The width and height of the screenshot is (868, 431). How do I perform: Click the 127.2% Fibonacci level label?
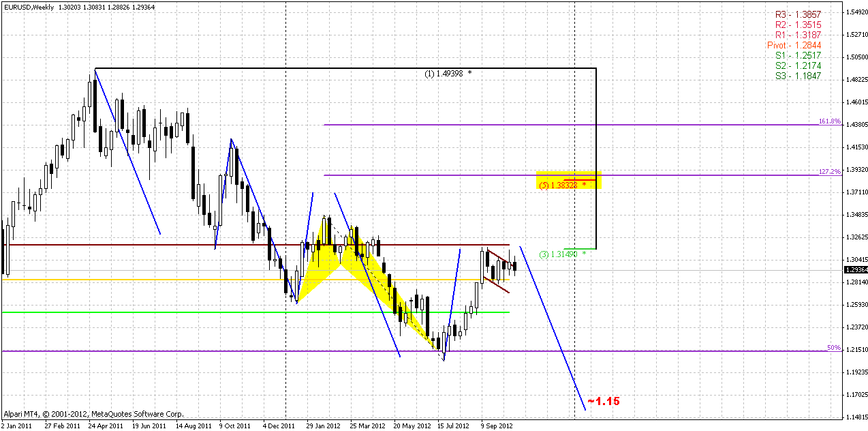pos(830,171)
